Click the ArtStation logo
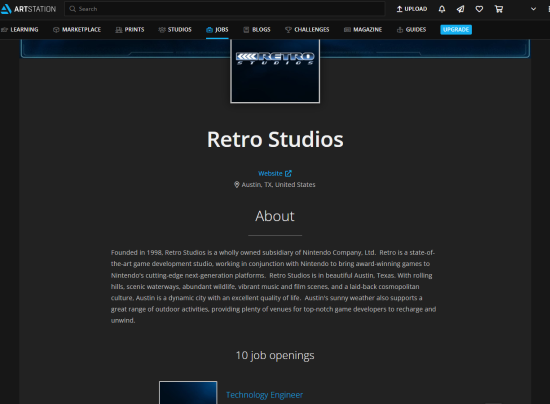 click(28, 9)
